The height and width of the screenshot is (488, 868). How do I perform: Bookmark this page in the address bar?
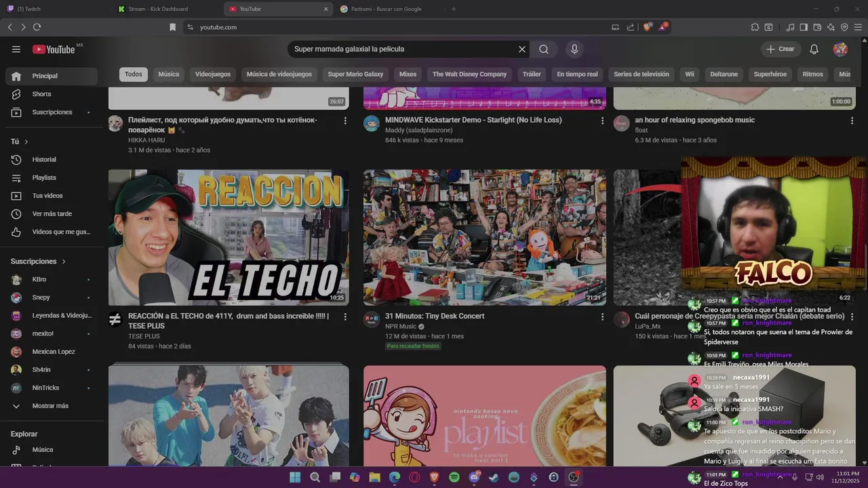click(172, 27)
